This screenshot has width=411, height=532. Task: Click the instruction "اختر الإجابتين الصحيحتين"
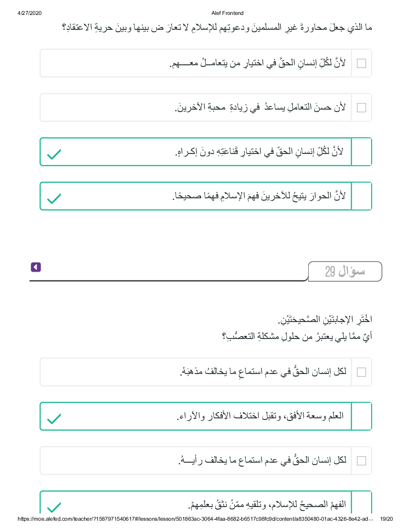(325, 320)
